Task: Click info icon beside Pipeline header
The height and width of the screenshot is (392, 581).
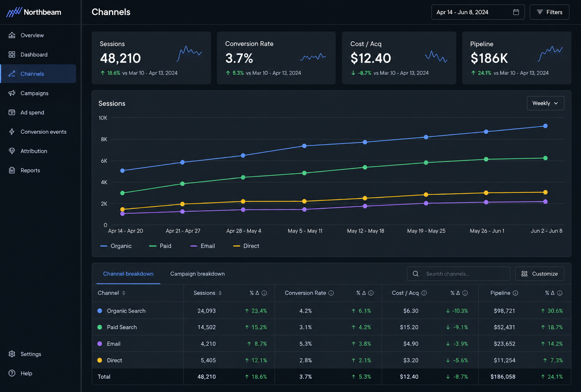Action: 516,293
